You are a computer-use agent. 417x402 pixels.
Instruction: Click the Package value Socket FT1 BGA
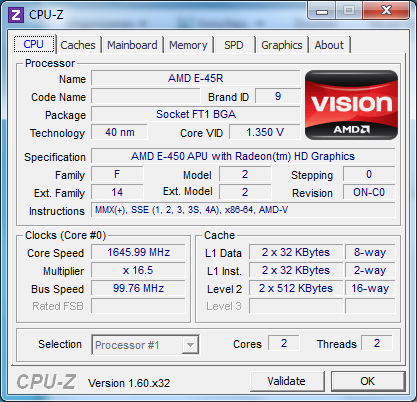click(196, 114)
